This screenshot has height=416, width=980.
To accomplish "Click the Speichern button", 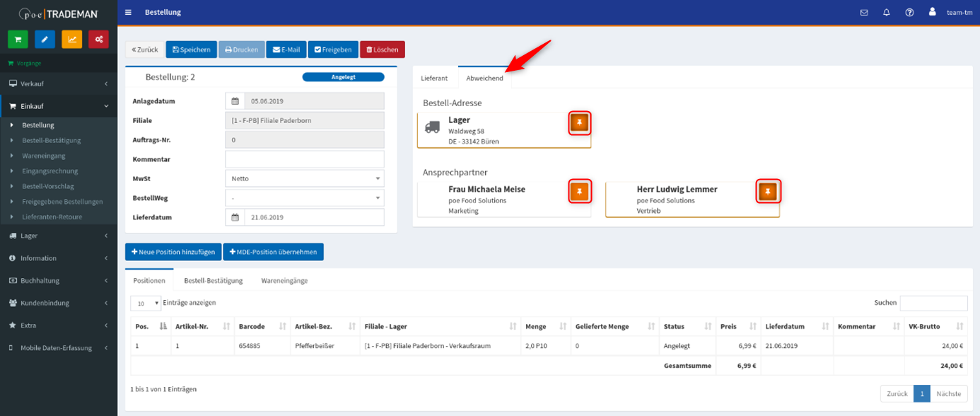I will pos(191,50).
